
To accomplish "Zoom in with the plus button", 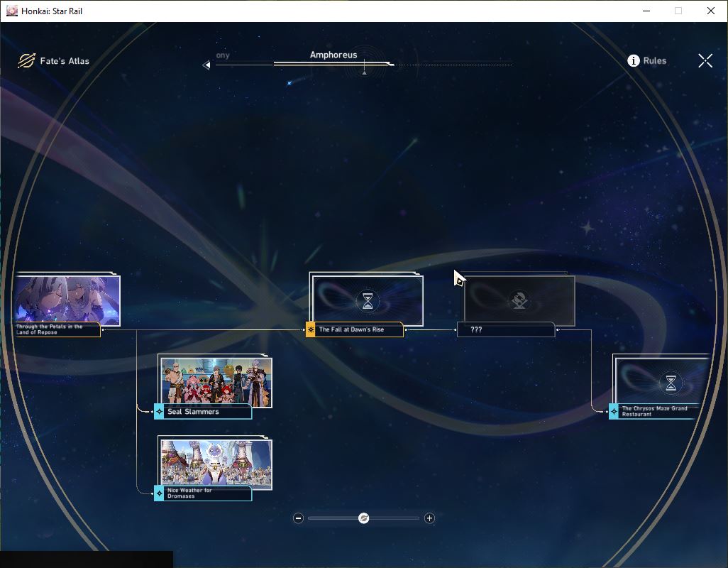I will point(429,518).
